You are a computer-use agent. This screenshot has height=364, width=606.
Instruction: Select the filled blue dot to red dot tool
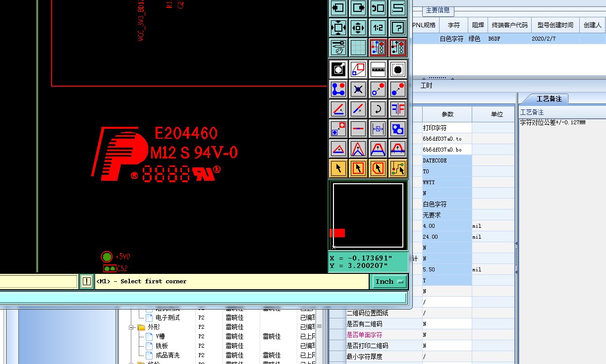tap(398, 89)
